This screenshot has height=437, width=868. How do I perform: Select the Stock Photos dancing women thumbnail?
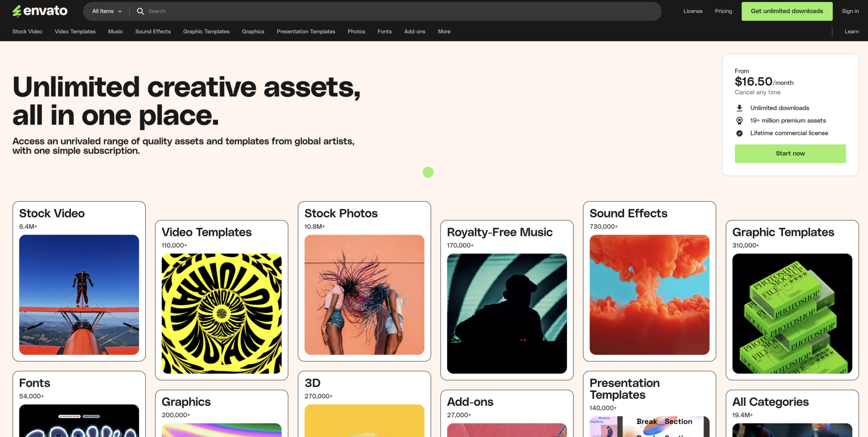click(364, 294)
